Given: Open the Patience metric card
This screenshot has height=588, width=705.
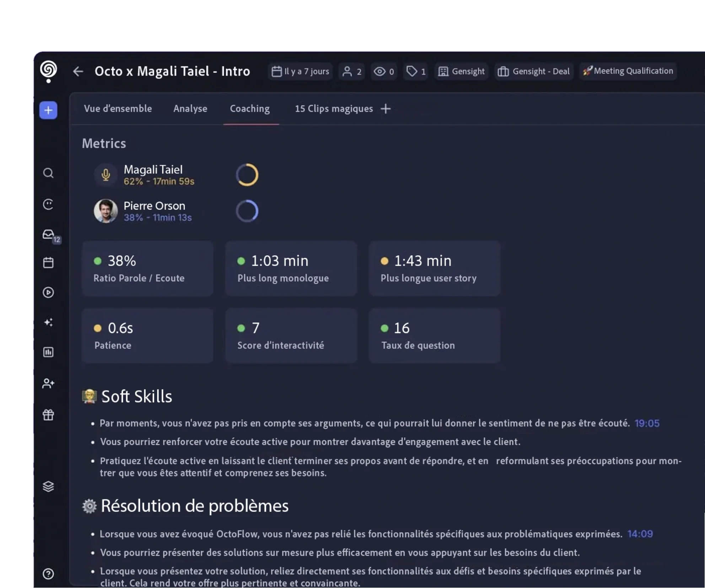Looking at the screenshot, I should pyautogui.click(x=147, y=336).
